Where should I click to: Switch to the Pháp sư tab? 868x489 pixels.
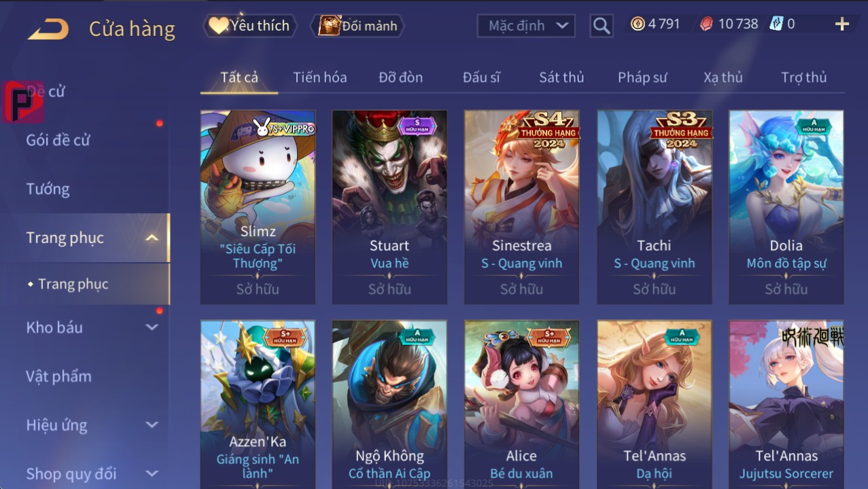click(x=642, y=77)
